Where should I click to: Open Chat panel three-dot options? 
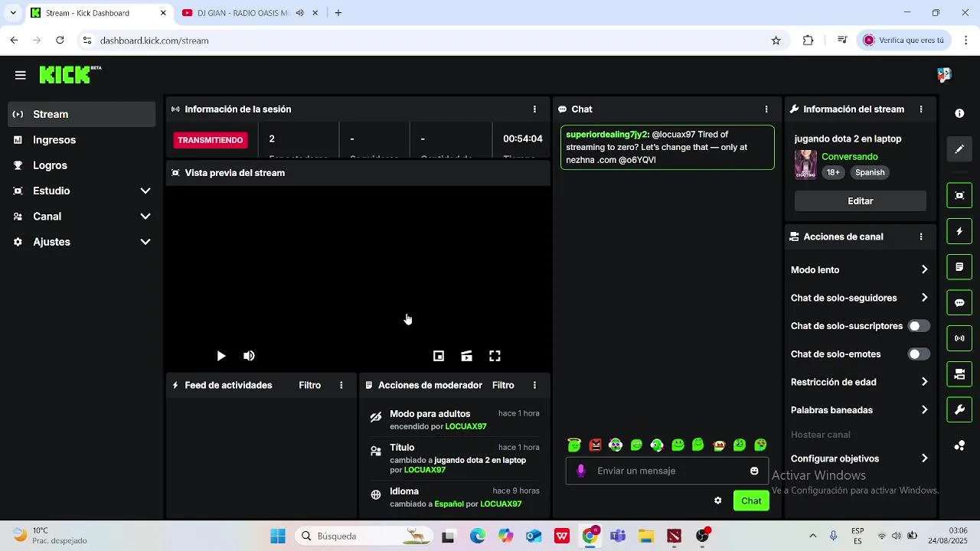tap(766, 109)
